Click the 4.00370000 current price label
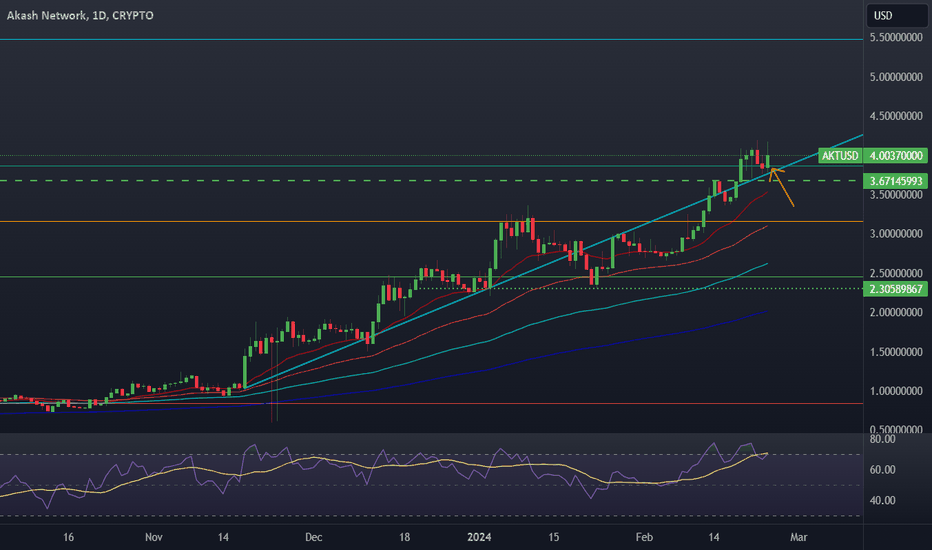This screenshot has width=932, height=550. [x=896, y=156]
